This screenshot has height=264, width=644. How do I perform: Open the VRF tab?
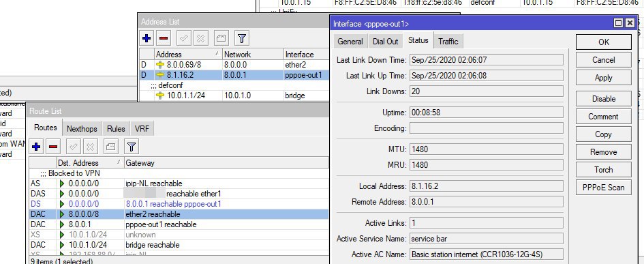142,129
